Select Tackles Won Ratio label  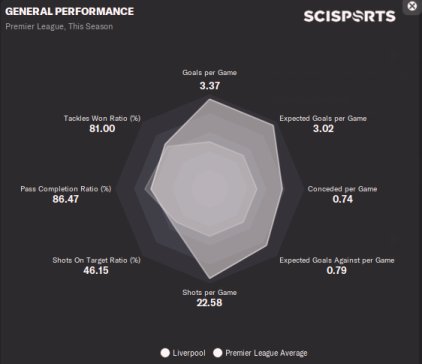pos(102,118)
